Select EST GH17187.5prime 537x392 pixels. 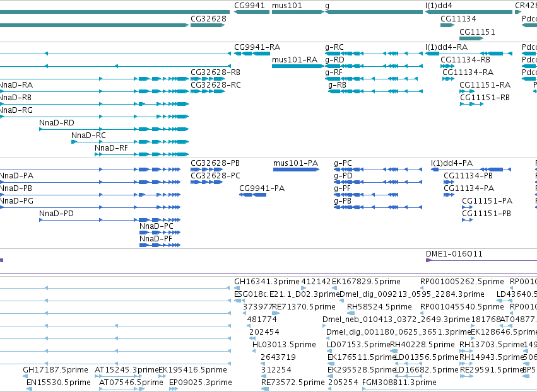point(25,376)
